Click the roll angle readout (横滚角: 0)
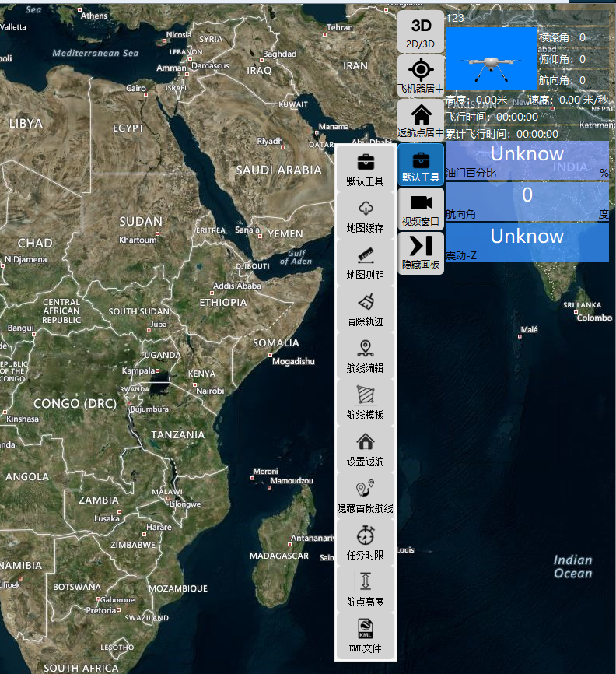This screenshot has height=674, width=616. tap(562, 37)
